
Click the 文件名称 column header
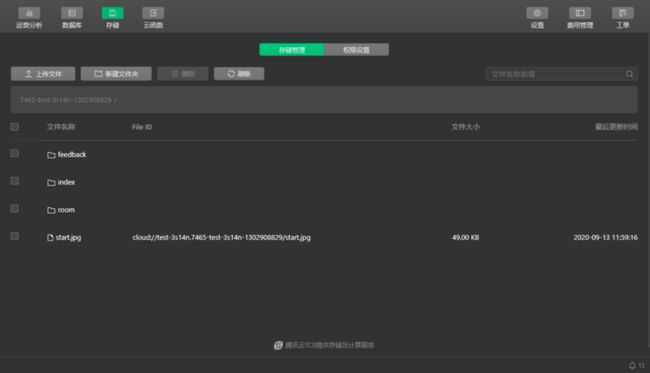61,127
